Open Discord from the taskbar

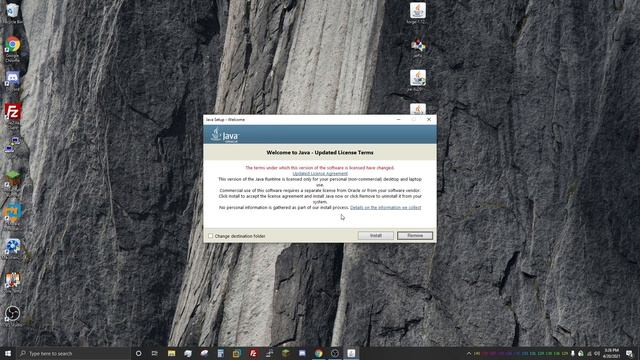[302, 353]
